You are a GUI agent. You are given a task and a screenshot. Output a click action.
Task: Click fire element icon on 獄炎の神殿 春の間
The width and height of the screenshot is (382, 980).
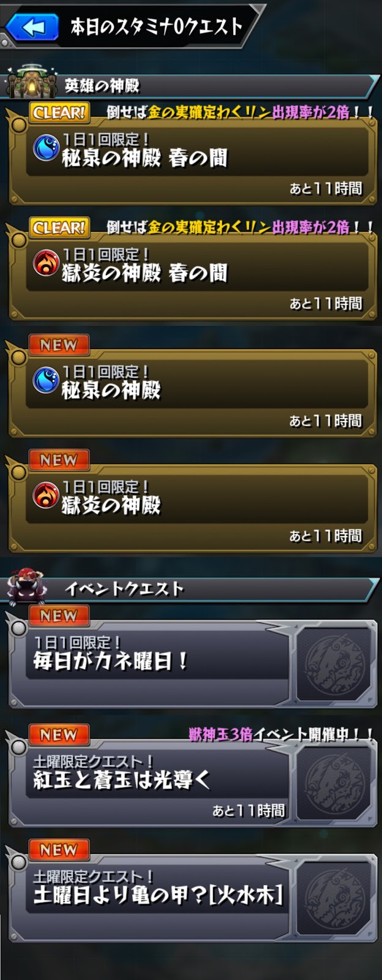(46, 263)
